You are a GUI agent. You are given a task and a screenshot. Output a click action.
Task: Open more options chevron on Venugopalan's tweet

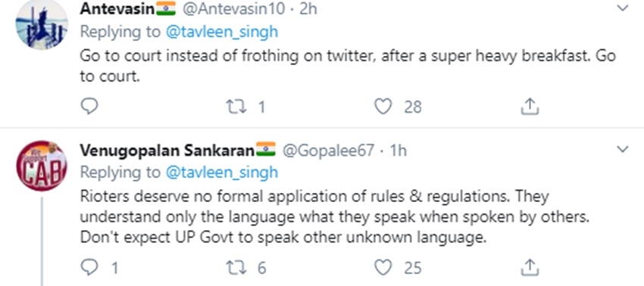coord(623,149)
